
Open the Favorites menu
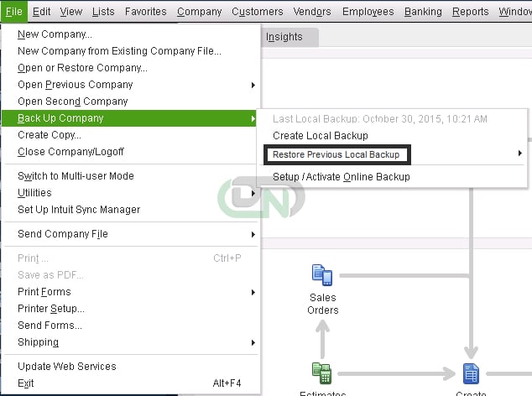(x=145, y=12)
